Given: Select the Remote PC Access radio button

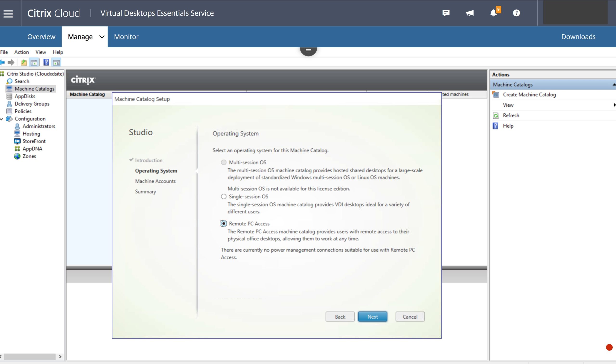Looking at the screenshot, I should (x=224, y=223).
